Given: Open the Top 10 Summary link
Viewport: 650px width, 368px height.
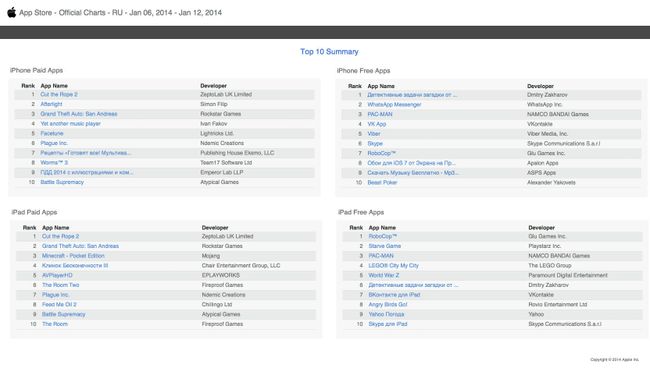Looking at the screenshot, I should [329, 51].
